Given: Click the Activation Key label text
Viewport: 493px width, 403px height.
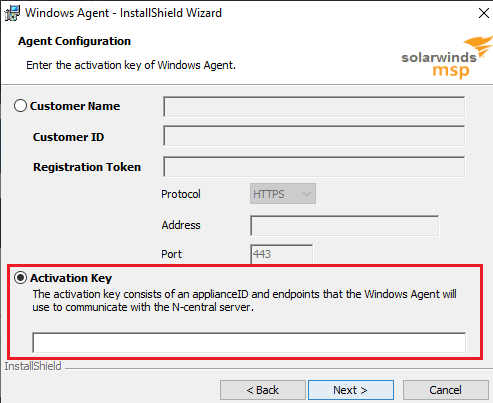Looking at the screenshot, I should click(x=71, y=278).
